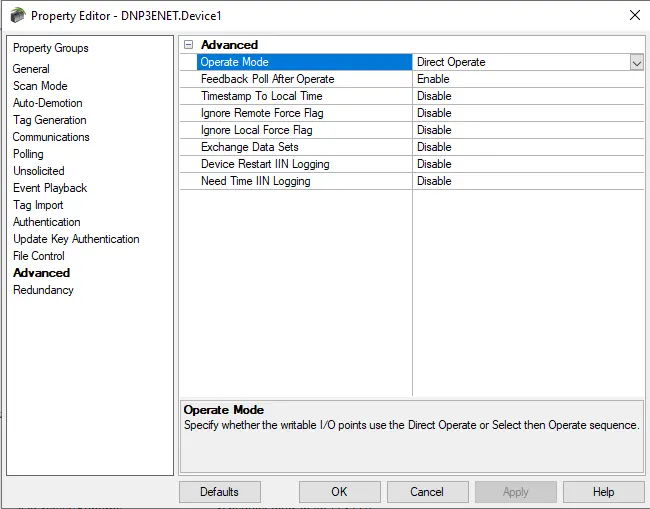This screenshot has height=509, width=650.
Task: Open the Communications property group
Action: click(51, 137)
